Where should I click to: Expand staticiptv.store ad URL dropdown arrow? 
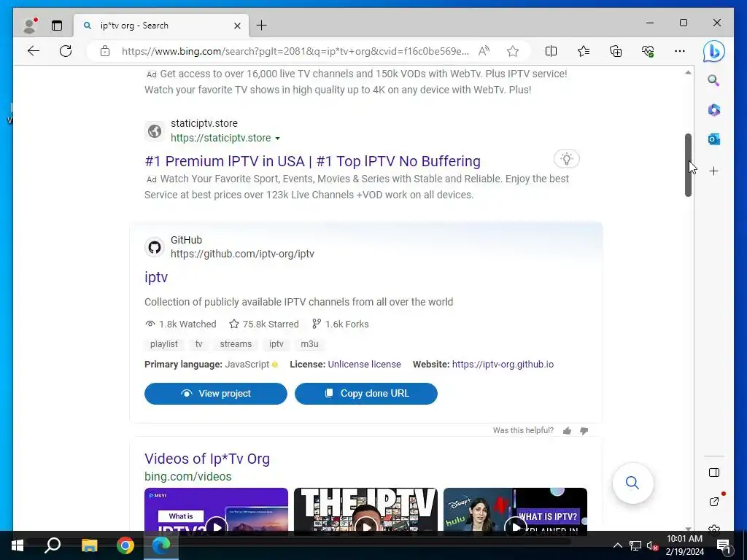coord(277,139)
